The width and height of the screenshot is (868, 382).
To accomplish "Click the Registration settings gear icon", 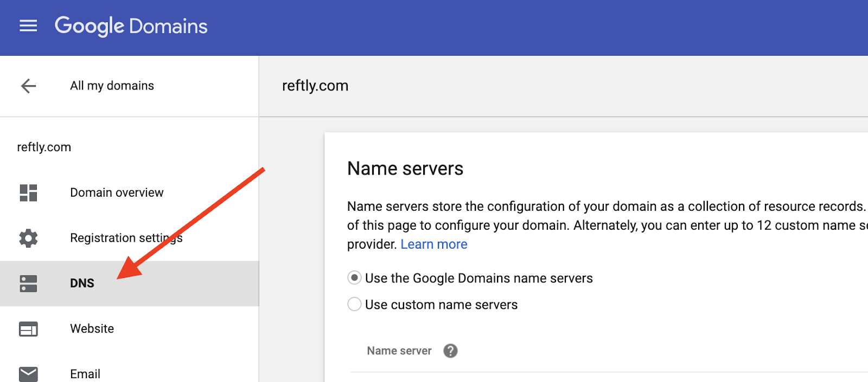I will click(28, 238).
